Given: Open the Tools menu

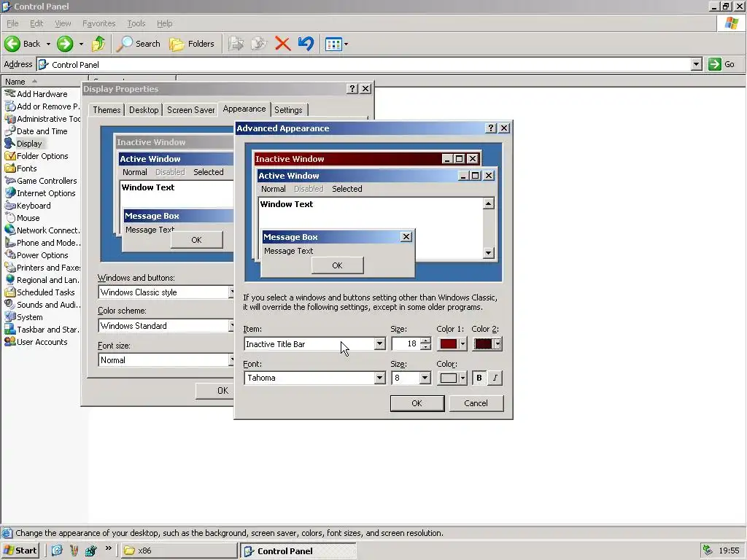Looking at the screenshot, I should tap(136, 23).
